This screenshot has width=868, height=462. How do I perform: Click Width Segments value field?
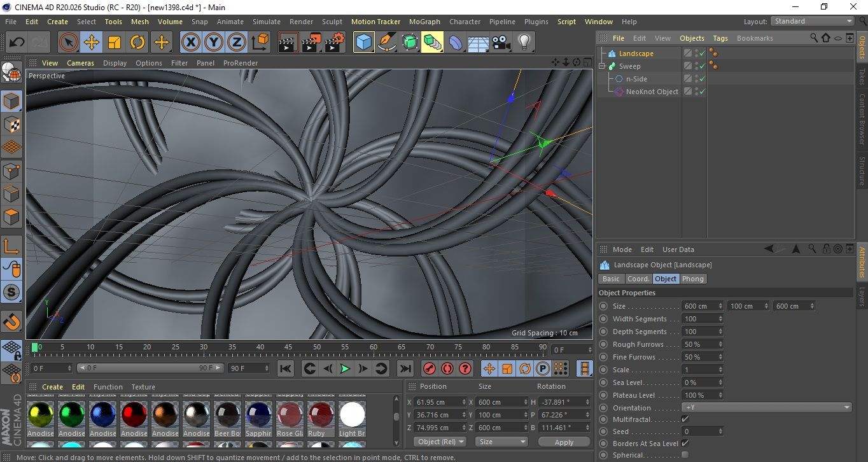click(x=703, y=319)
